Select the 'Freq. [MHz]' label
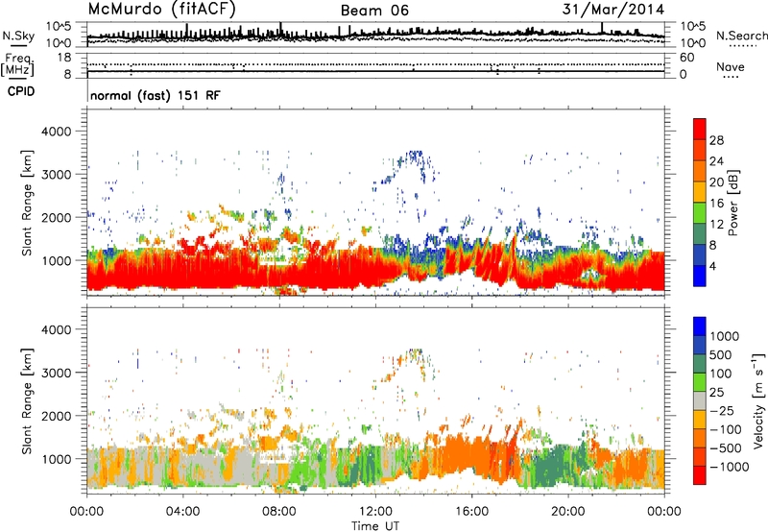This screenshot has width=768, height=532. pyautogui.click(x=17, y=64)
